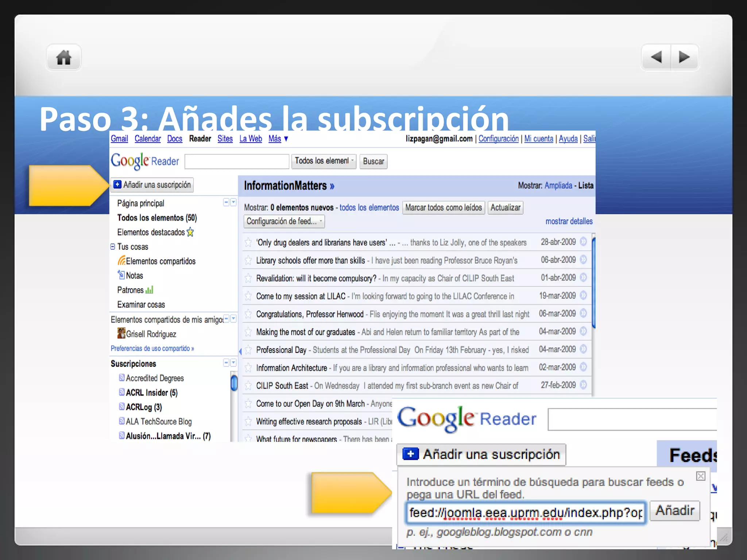Click the Elementos destacados star icon
The width and height of the screenshot is (747, 560).
pos(190,232)
